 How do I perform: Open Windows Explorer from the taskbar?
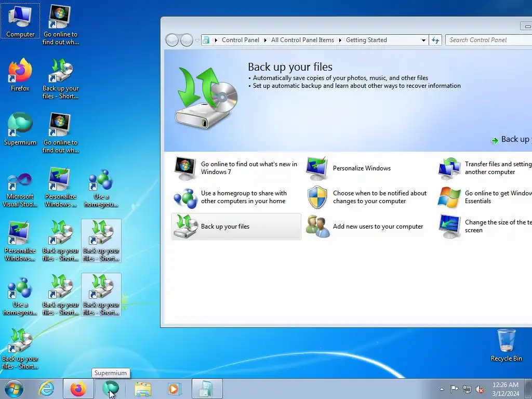143,389
